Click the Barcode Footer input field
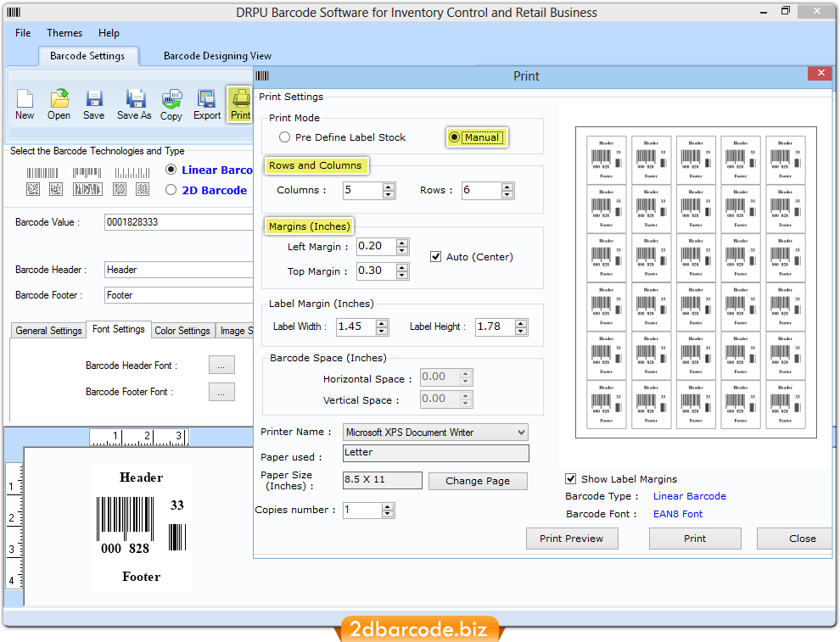 click(178, 295)
